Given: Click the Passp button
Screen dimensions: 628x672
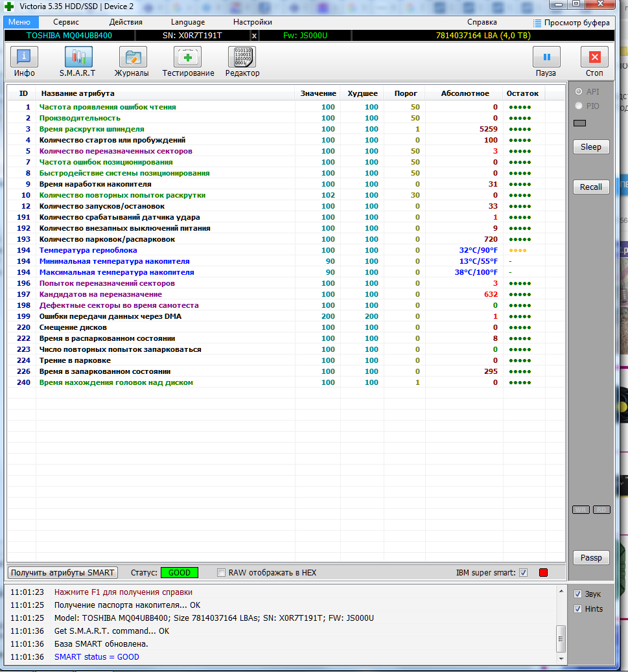Looking at the screenshot, I should (590, 557).
